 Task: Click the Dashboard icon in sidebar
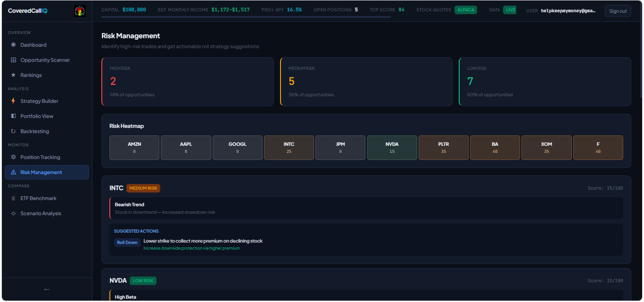click(x=13, y=45)
